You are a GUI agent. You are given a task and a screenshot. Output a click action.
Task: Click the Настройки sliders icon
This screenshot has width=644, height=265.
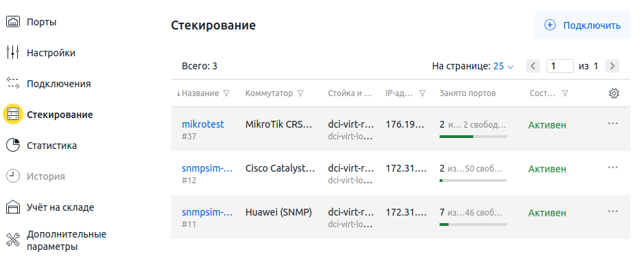pos(13,53)
